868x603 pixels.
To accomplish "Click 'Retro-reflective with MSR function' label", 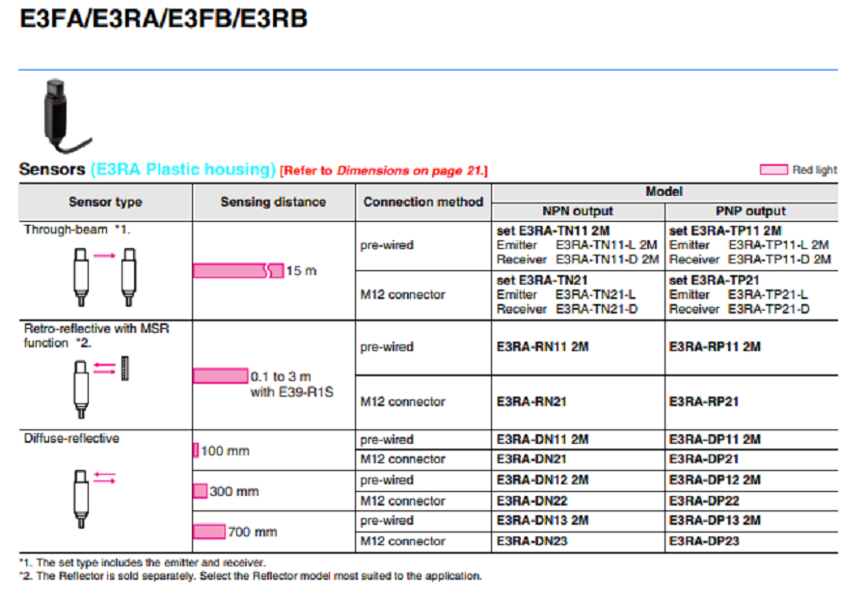I will coord(96,336).
